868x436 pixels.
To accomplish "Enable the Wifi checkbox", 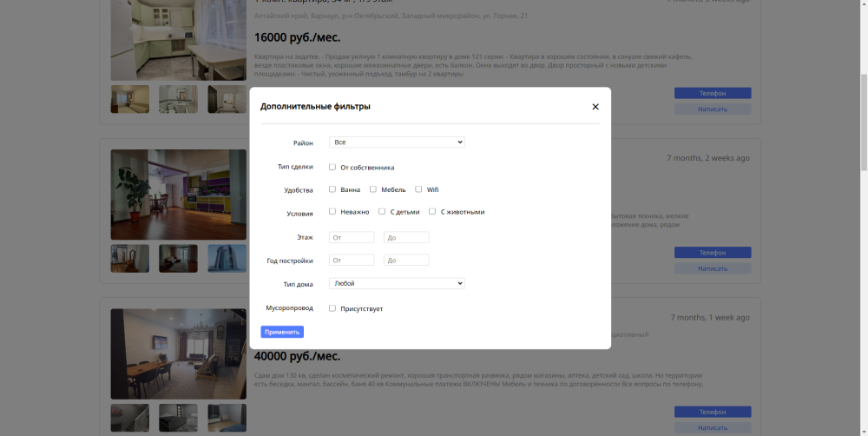I will (418, 189).
